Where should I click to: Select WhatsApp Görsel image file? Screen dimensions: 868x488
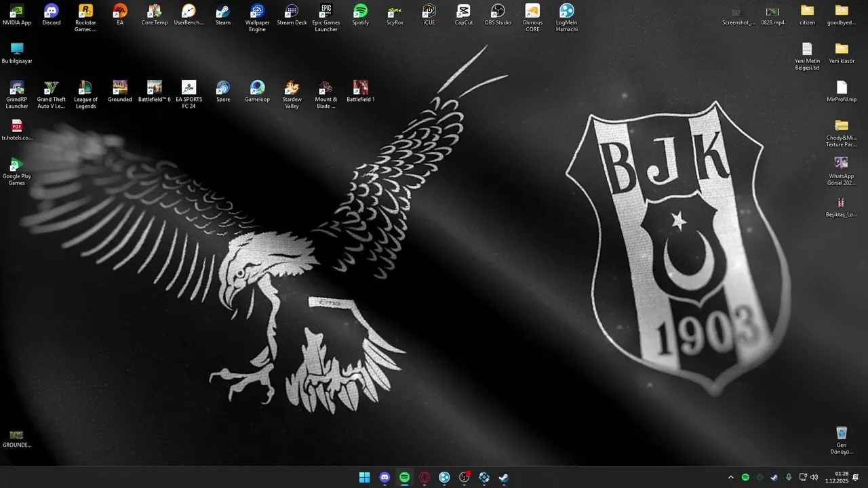pos(842,171)
